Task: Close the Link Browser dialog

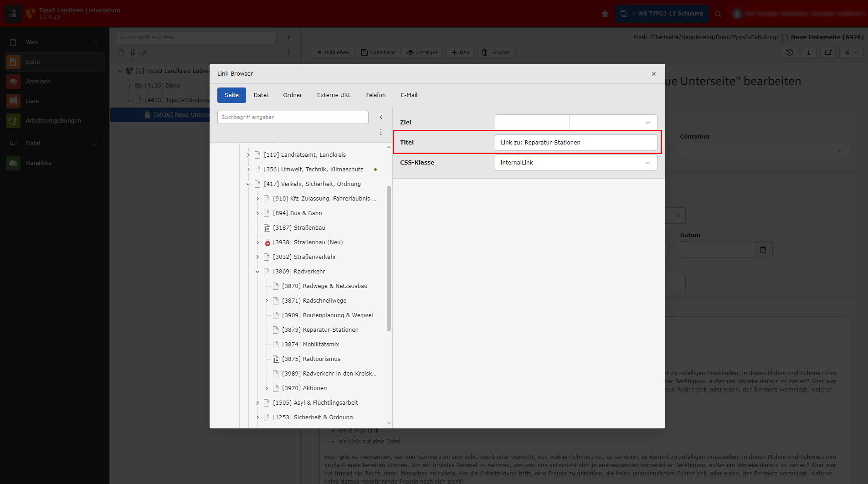Action: coord(653,74)
